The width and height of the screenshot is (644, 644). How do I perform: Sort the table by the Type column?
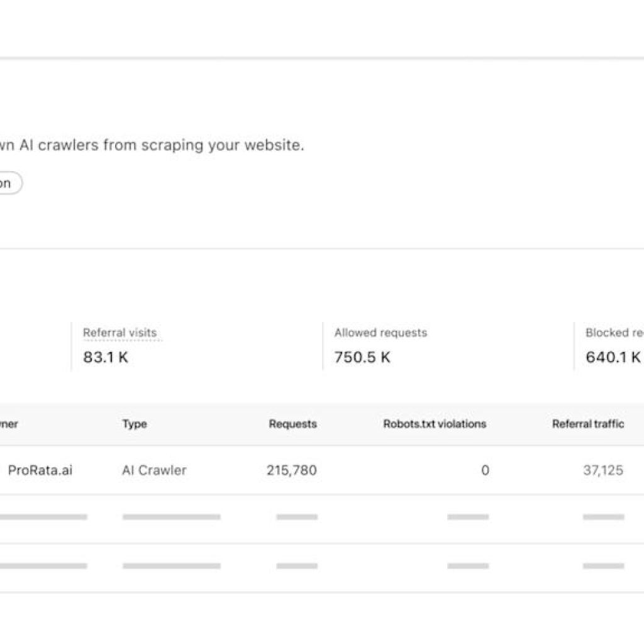click(x=133, y=424)
